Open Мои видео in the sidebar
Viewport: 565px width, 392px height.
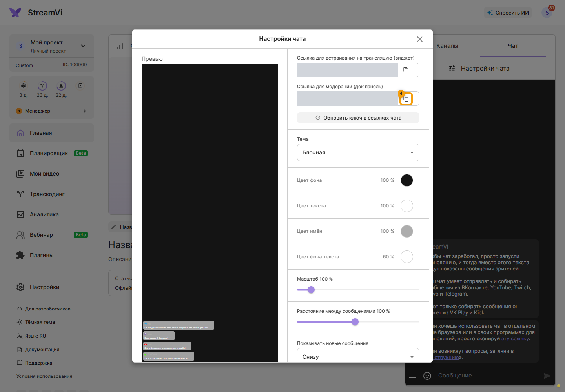pyautogui.click(x=52, y=174)
